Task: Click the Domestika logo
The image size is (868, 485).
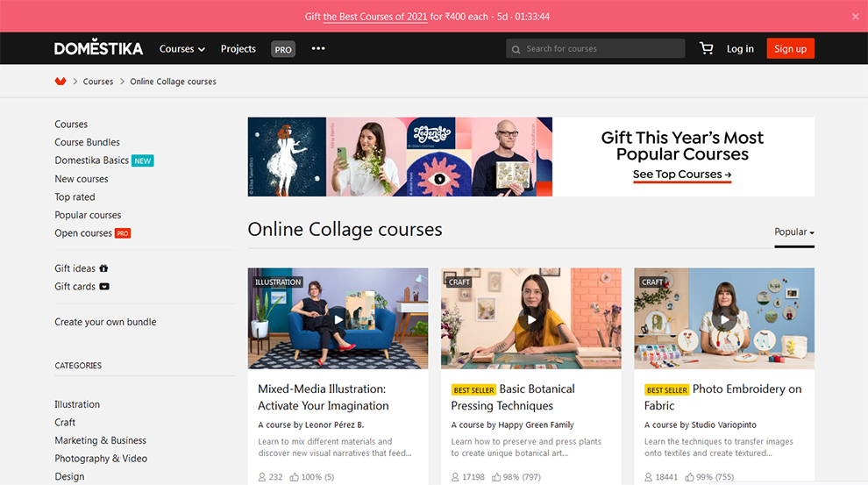Action: click(98, 48)
